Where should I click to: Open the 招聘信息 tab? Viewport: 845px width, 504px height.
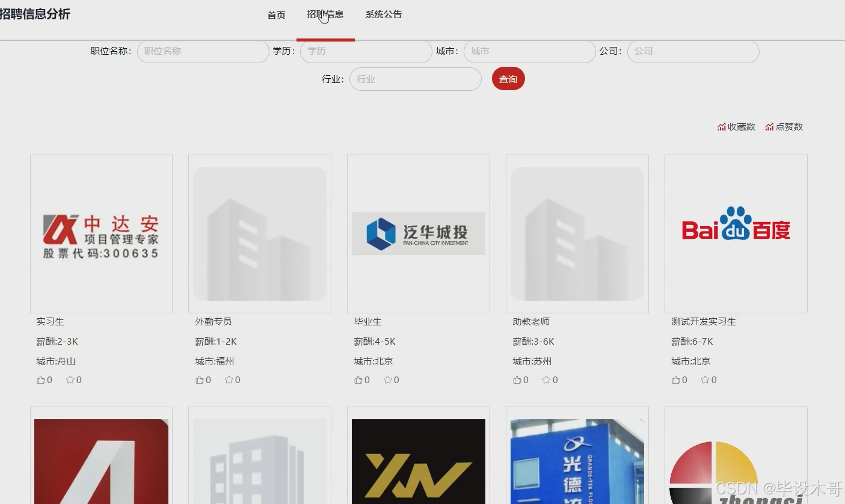coord(325,14)
